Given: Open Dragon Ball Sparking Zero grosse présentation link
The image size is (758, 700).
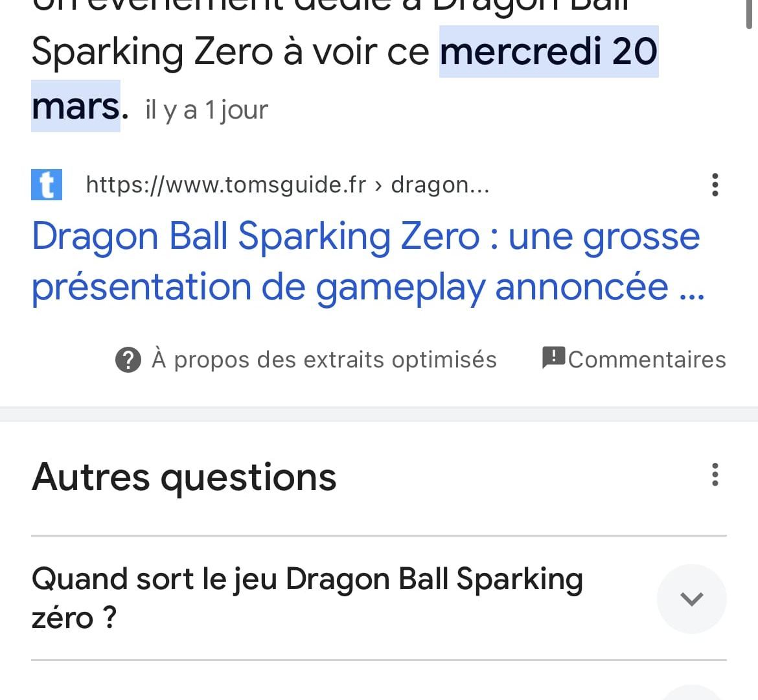Looking at the screenshot, I should coord(367,262).
